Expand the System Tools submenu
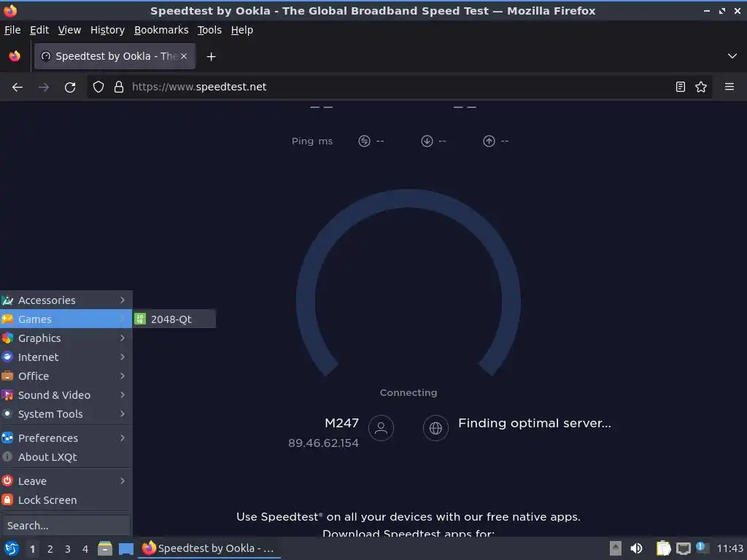Image resolution: width=747 pixels, height=560 pixels. pyautogui.click(x=66, y=414)
